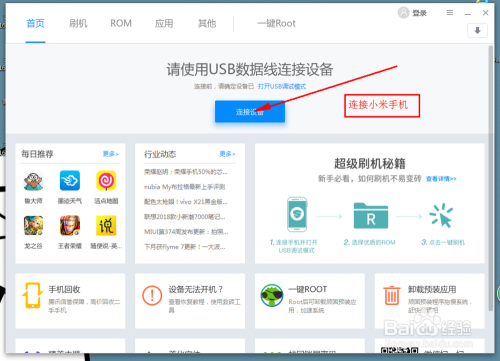The width and height of the screenshot is (500, 361).
Task: Open the 刷机 tab
Action: click(78, 23)
